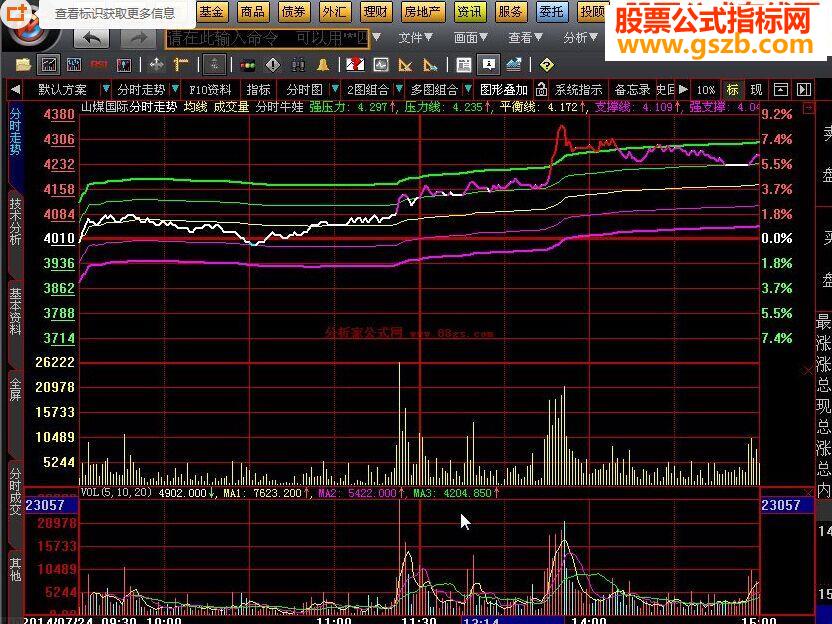Switch to 系统指示 tab
This screenshot has height=624, width=832.
point(578,89)
